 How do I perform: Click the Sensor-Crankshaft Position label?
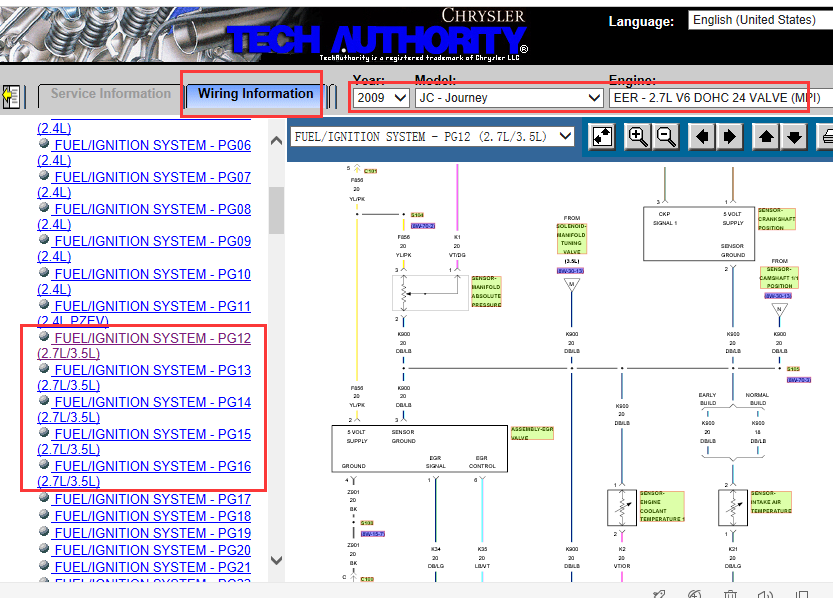coord(776,219)
